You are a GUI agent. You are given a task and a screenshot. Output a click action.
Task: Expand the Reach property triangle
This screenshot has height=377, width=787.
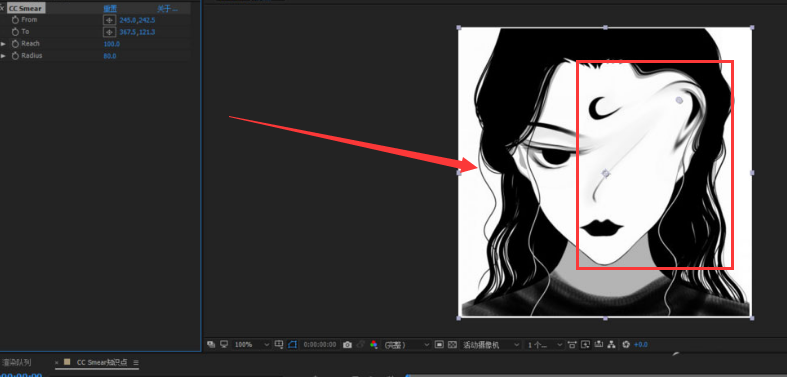point(4,44)
